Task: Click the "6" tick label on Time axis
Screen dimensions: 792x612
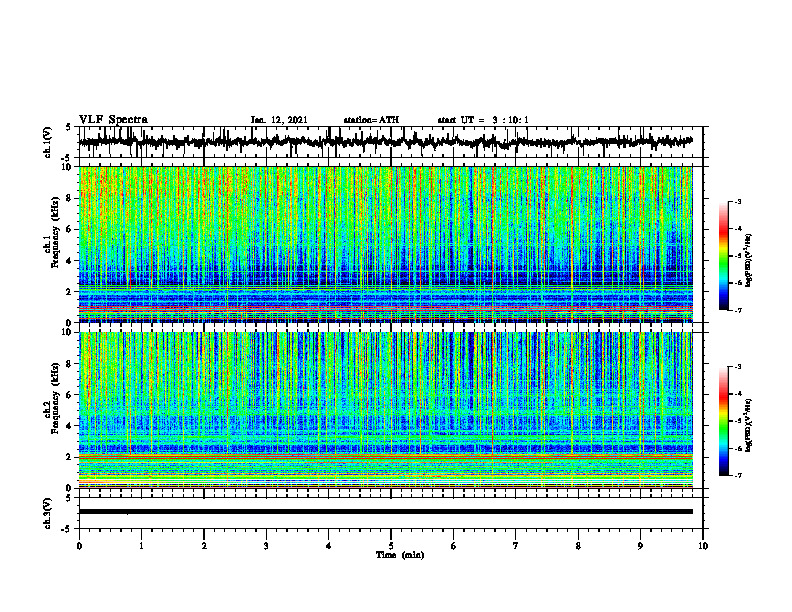Action: (454, 546)
